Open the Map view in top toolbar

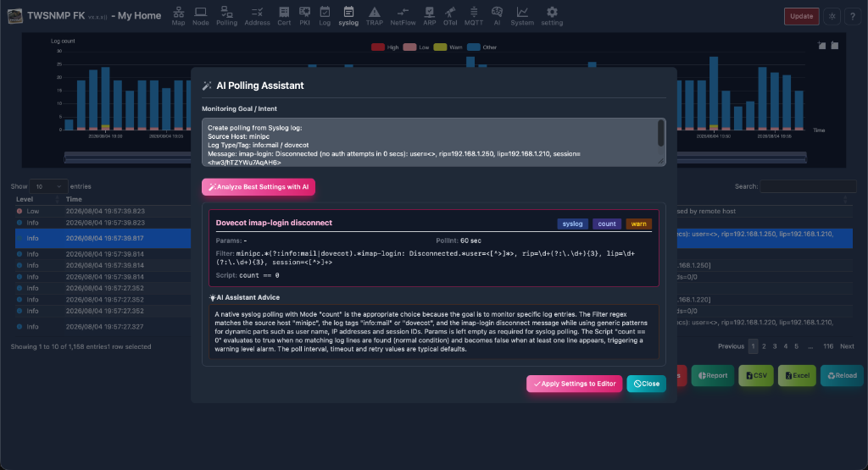tap(178, 15)
